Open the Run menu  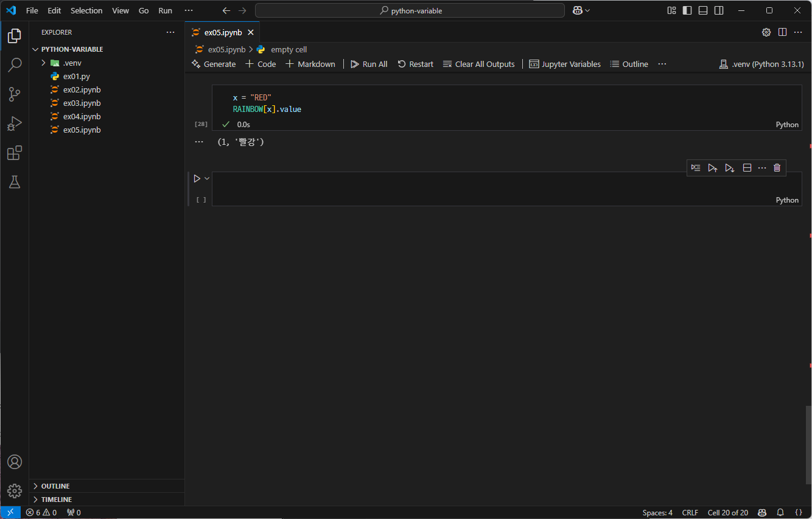coord(165,10)
